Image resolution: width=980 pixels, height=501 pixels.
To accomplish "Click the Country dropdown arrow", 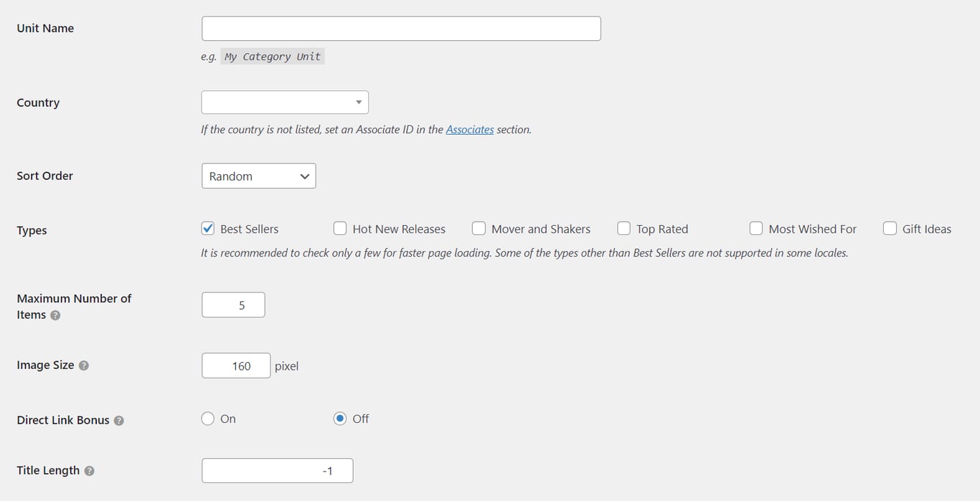I will (358, 102).
